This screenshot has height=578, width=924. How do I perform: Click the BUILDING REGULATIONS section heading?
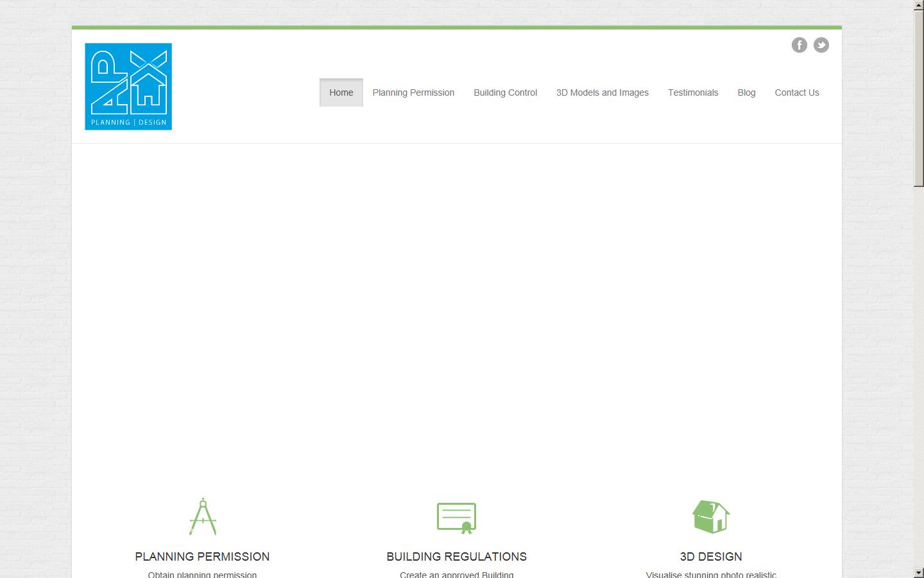point(456,557)
